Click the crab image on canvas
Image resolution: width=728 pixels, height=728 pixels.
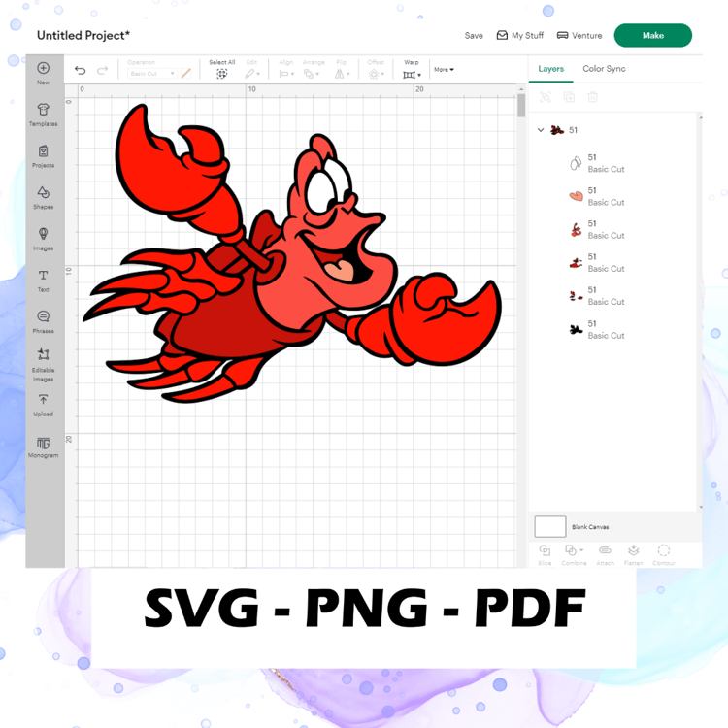click(291, 253)
